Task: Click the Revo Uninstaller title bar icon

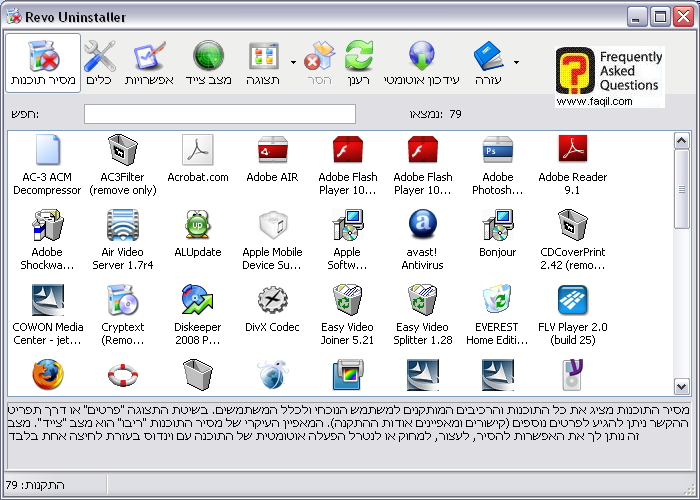Action: tap(14, 17)
